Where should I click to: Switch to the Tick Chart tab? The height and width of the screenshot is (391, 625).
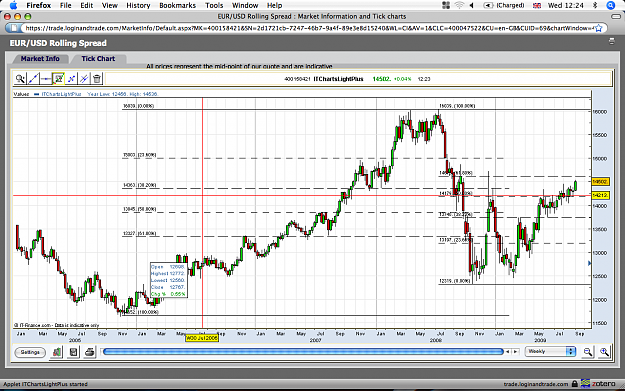tap(98, 59)
